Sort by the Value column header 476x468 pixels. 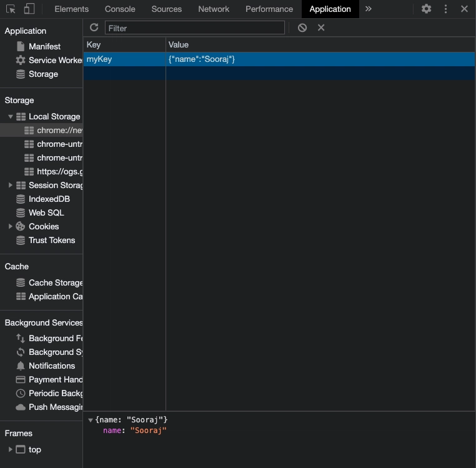coord(320,44)
